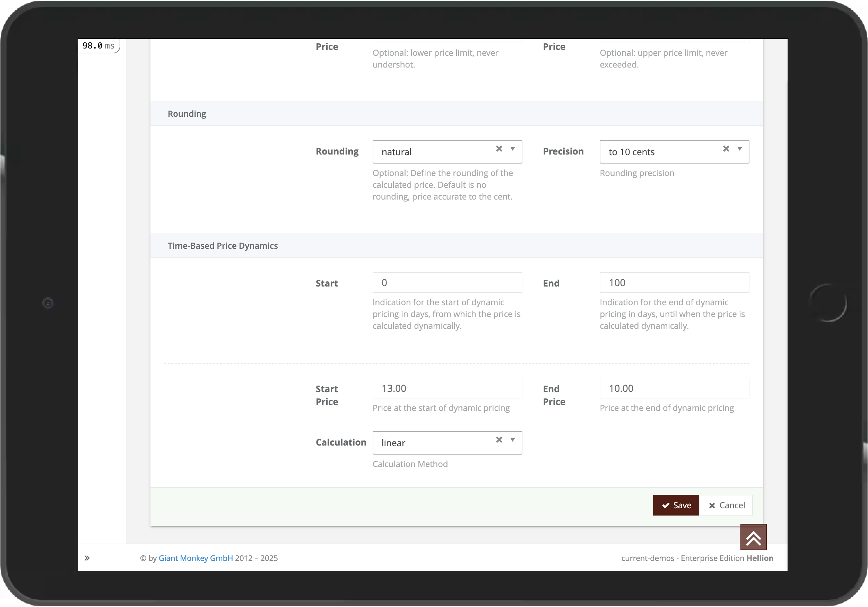Click the Rounding section header

(x=457, y=114)
